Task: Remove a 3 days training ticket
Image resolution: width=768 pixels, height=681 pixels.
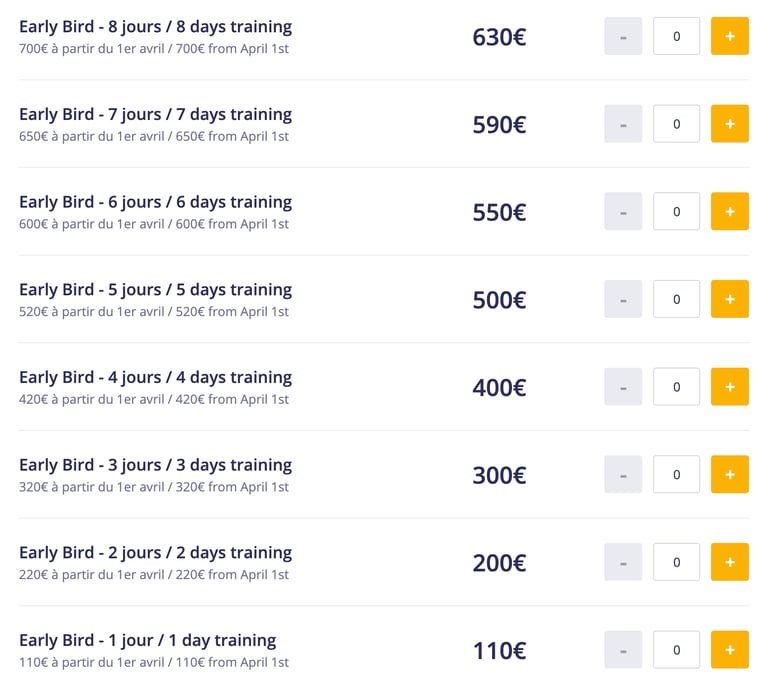Action: point(623,474)
